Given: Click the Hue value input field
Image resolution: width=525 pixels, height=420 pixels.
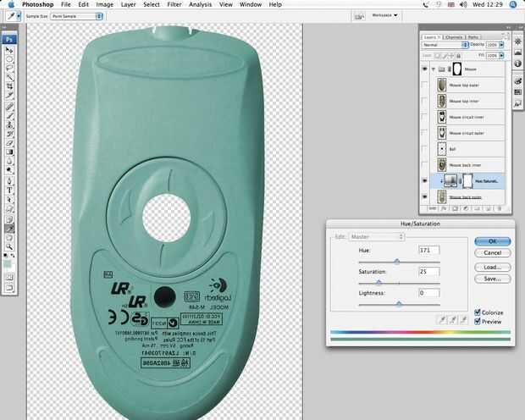Looking at the screenshot, I should 428,251.
